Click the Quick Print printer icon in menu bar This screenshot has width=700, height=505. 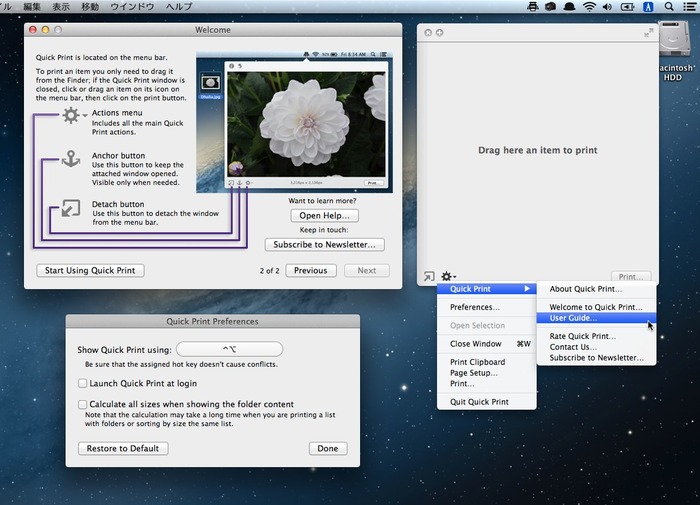(x=532, y=6)
